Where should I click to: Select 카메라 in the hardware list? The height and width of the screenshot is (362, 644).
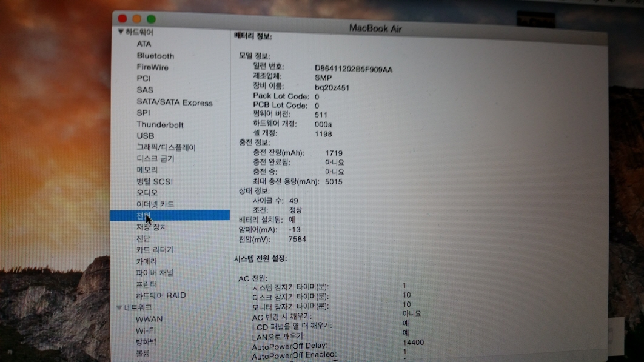pyautogui.click(x=147, y=261)
